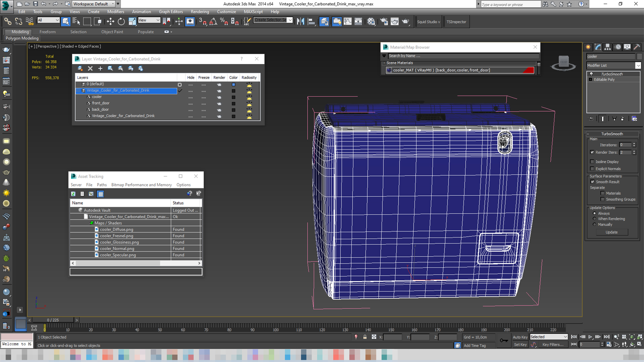Screen dimensions: 644x362
Task: Click Refresh icon in Asset Tracking
Action: click(x=73, y=194)
